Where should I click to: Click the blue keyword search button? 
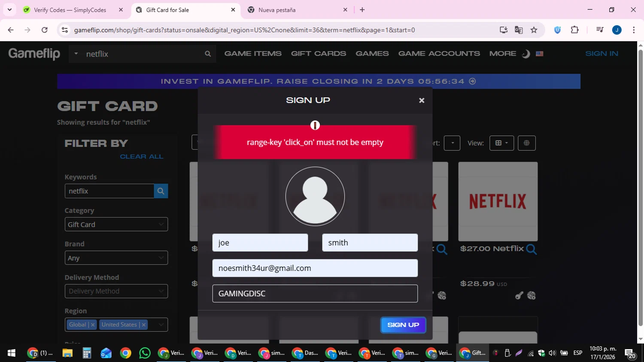(x=161, y=191)
